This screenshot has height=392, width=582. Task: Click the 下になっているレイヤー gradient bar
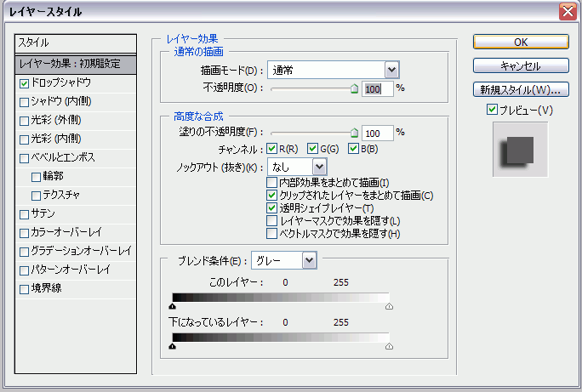pos(281,337)
